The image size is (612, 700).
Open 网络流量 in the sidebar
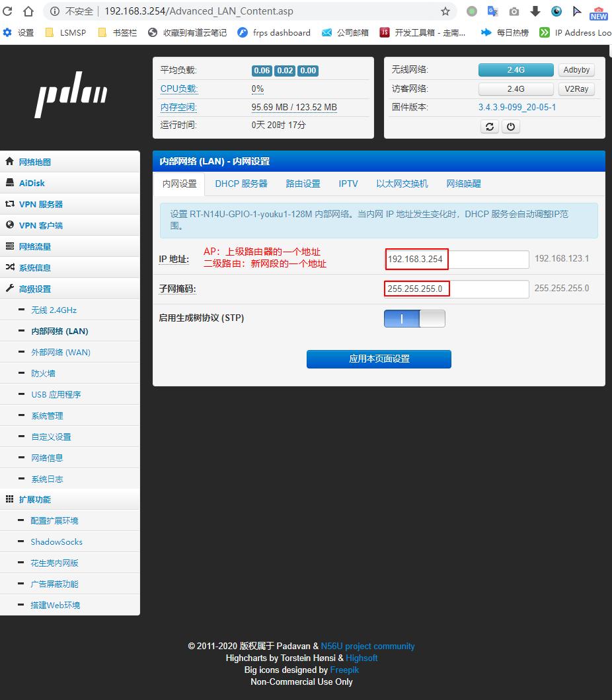pos(69,246)
